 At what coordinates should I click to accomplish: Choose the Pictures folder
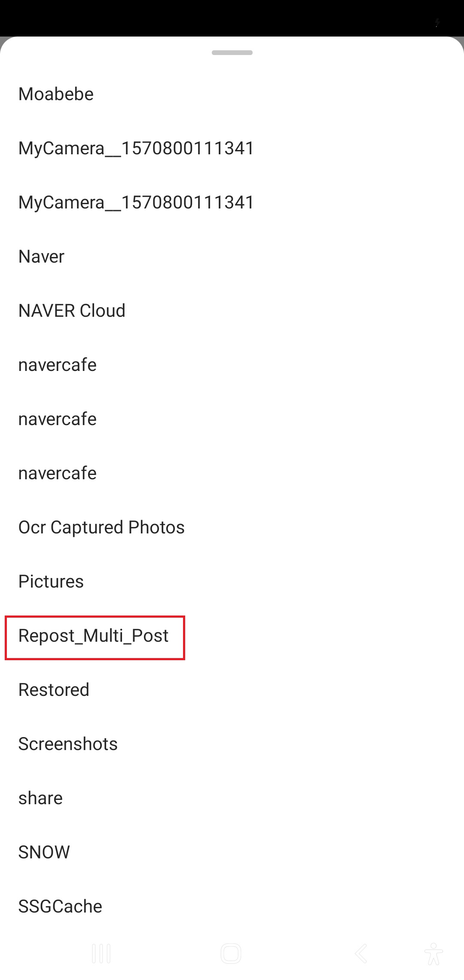(x=232, y=582)
